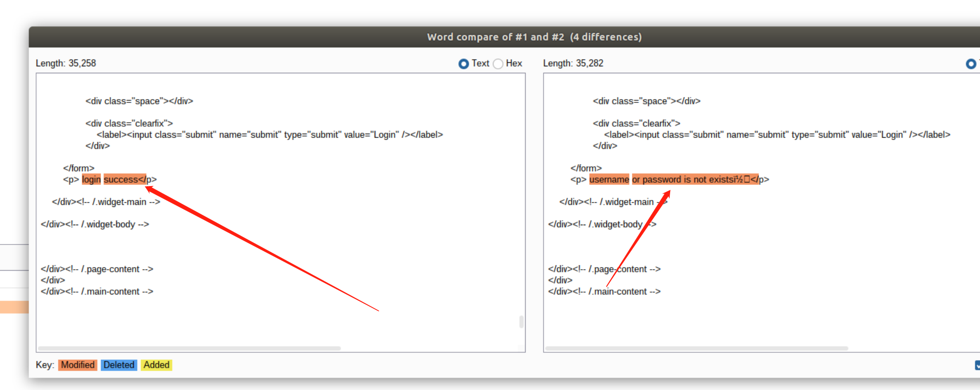Click '</form>' line in right pane
This screenshot has width=980, height=390.
(586, 168)
